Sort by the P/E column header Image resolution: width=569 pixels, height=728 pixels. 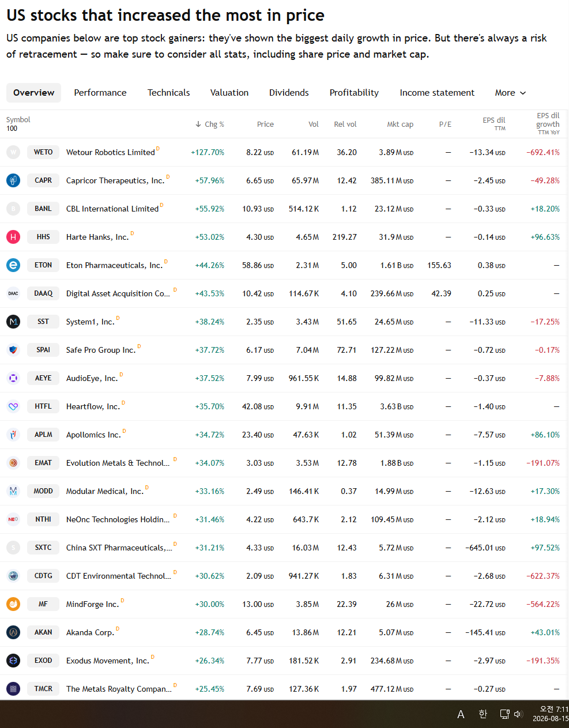[445, 125]
